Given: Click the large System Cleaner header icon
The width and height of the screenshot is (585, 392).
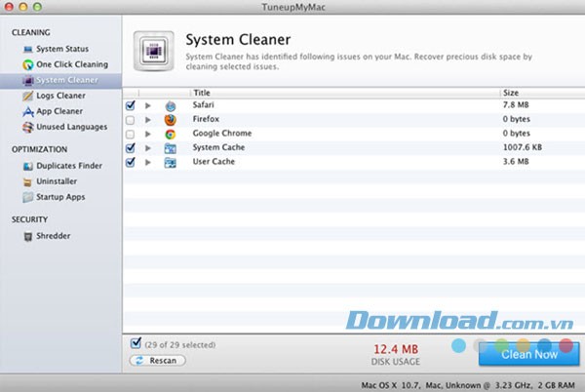Looking at the screenshot, I should click(x=154, y=51).
